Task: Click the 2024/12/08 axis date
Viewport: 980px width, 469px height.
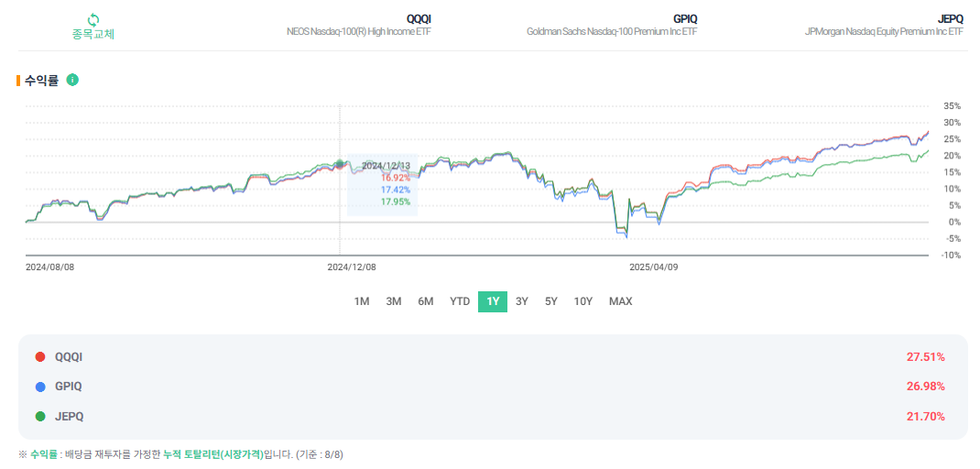Action: click(351, 267)
